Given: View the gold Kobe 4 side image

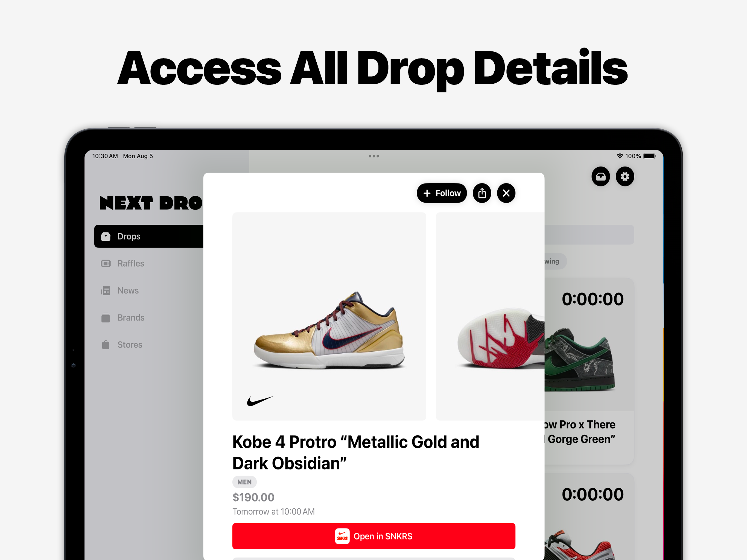Looking at the screenshot, I should [329, 316].
